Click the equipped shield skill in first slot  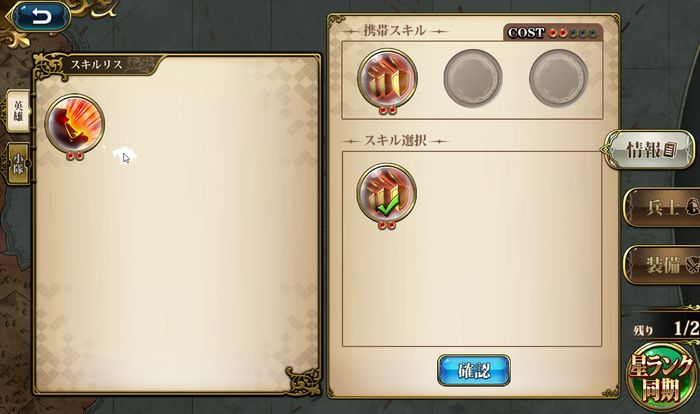click(387, 79)
